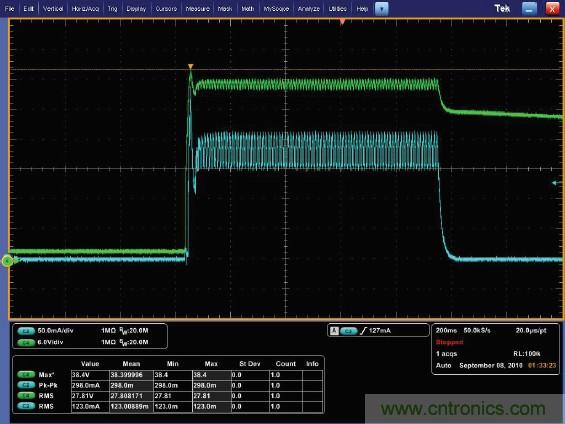
Task: Open the Vertical menu
Action: [x=53, y=9]
